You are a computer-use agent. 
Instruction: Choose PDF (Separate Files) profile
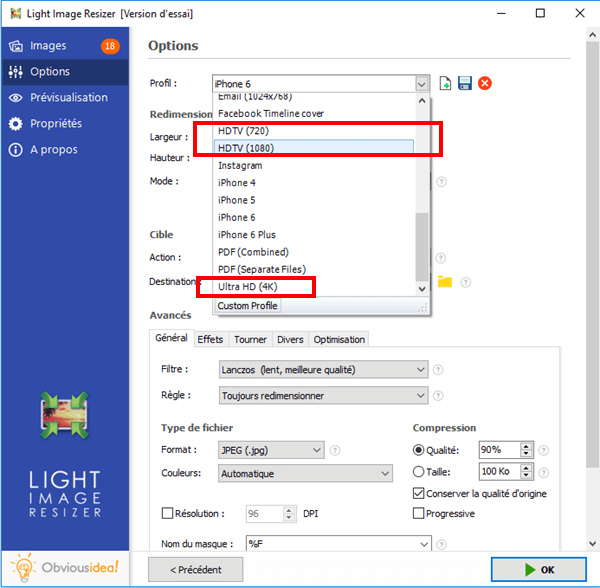point(315,269)
